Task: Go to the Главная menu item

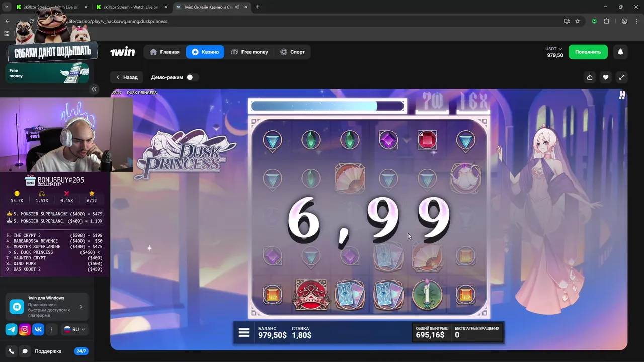Action: click(x=165, y=52)
